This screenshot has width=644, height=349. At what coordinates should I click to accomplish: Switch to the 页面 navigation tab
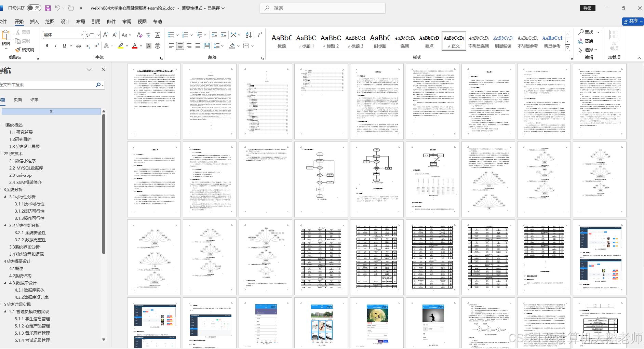[x=17, y=99]
